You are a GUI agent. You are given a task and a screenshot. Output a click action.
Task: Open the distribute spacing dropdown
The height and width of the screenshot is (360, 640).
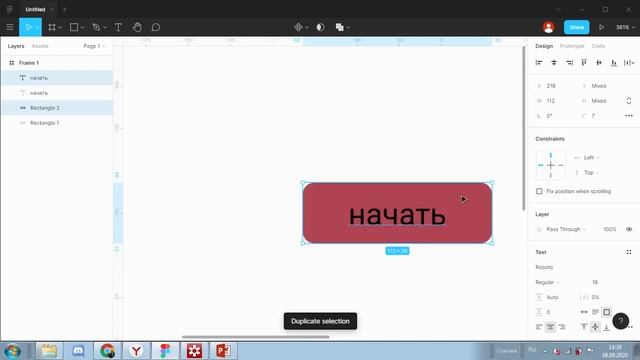[629, 63]
